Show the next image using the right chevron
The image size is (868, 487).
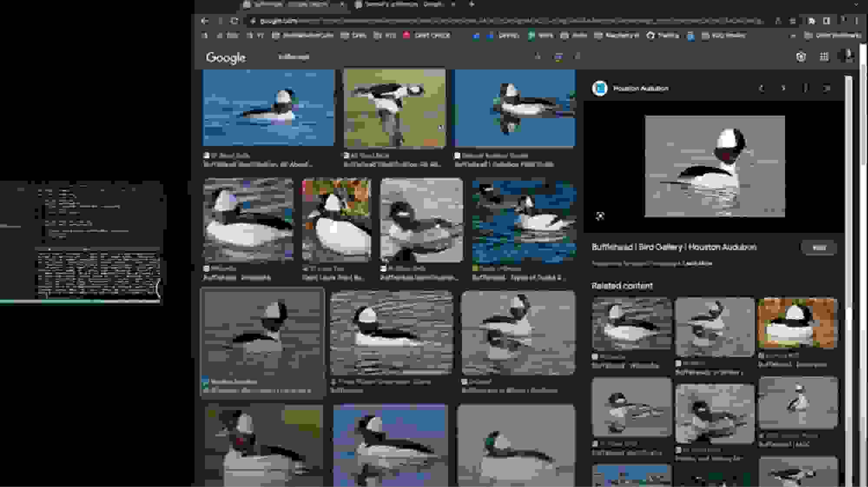pyautogui.click(x=783, y=89)
